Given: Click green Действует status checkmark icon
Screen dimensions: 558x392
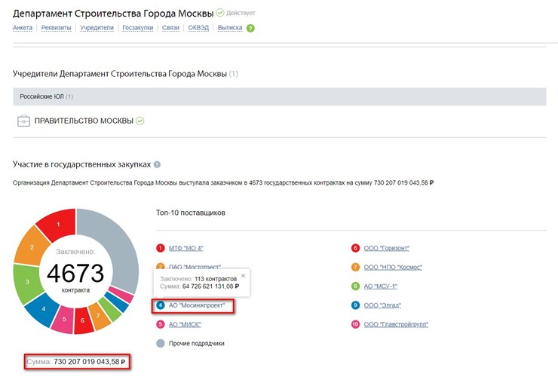Looking at the screenshot, I should click(x=220, y=13).
